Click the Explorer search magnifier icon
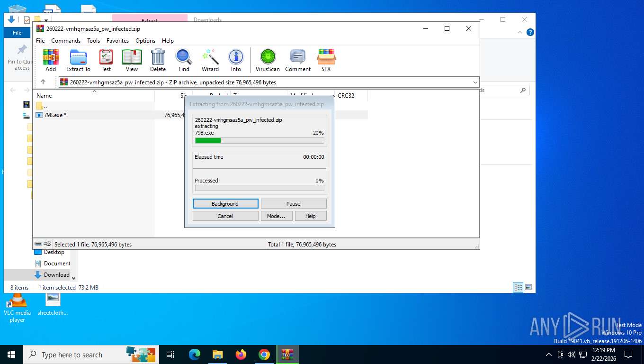 point(523,90)
